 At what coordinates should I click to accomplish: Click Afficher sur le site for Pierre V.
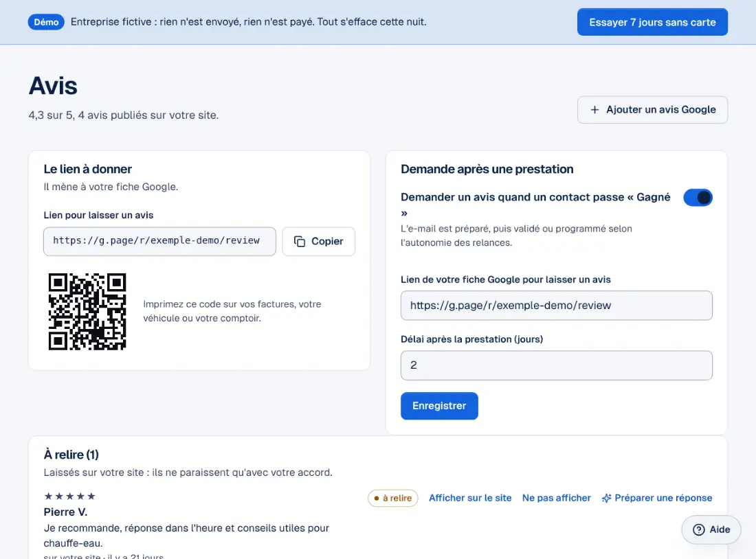(470, 498)
